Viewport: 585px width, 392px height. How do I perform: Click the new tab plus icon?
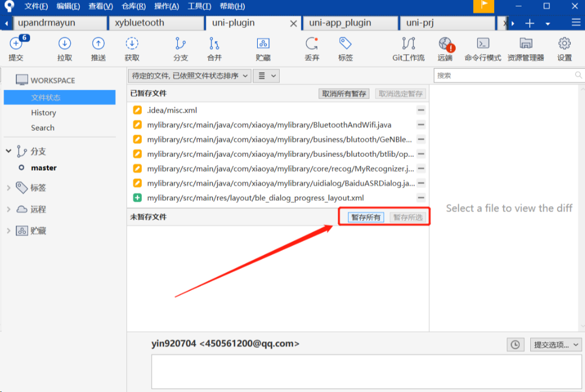click(x=529, y=24)
